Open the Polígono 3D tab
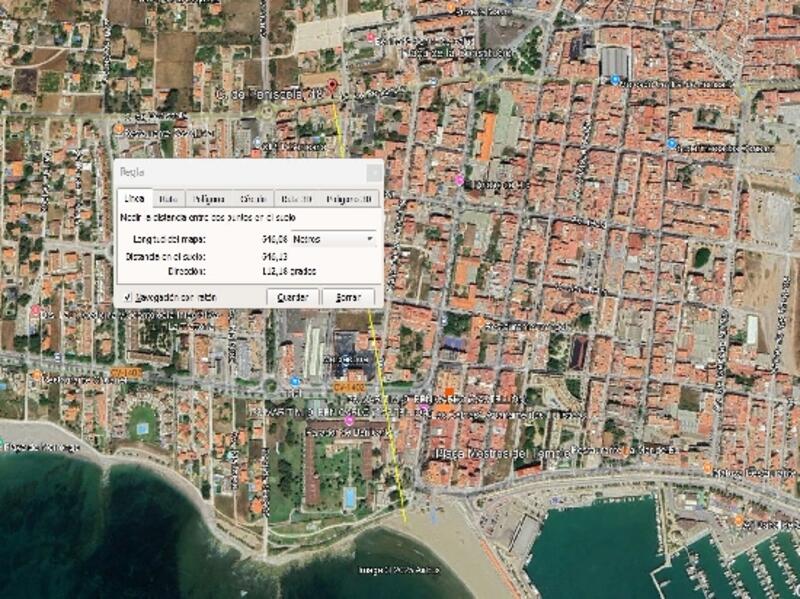 [349, 198]
